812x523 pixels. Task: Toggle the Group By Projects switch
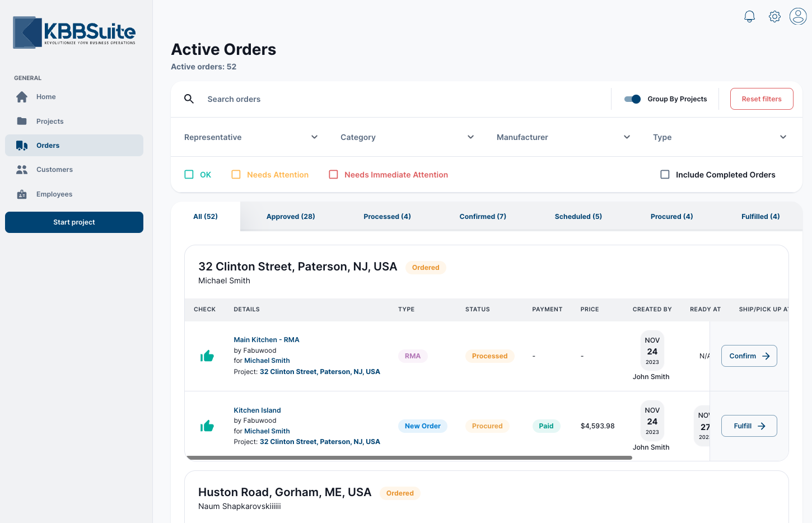(632, 99)
